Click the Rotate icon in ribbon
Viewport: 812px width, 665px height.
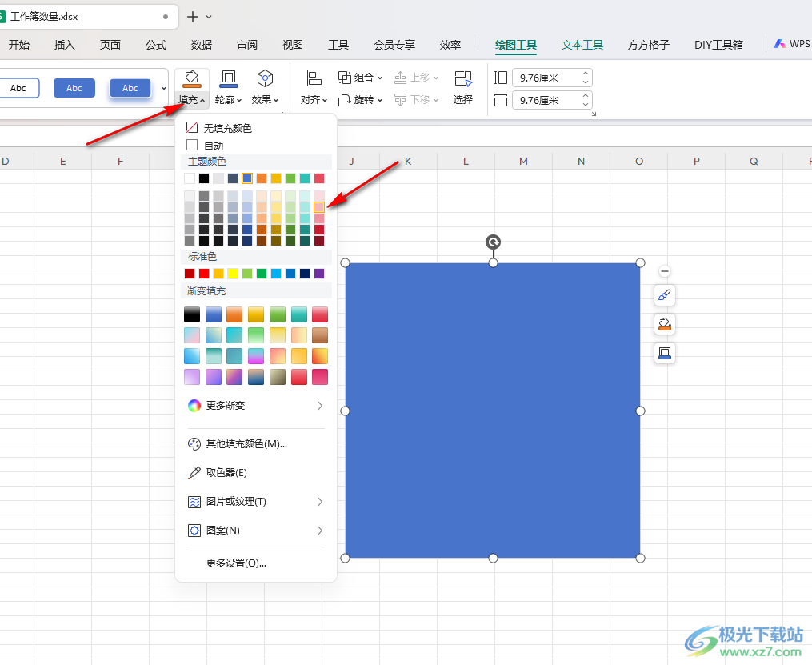pos(344,100)
